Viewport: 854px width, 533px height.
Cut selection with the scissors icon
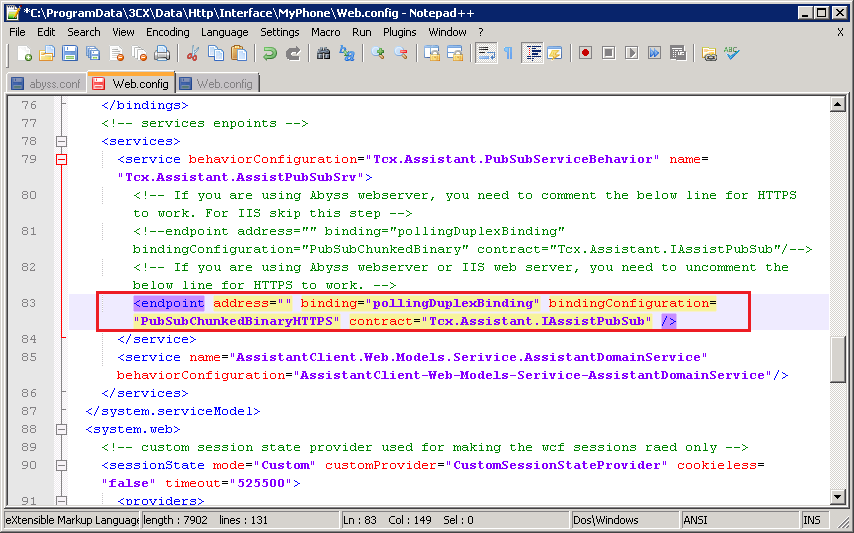[192, 53]
